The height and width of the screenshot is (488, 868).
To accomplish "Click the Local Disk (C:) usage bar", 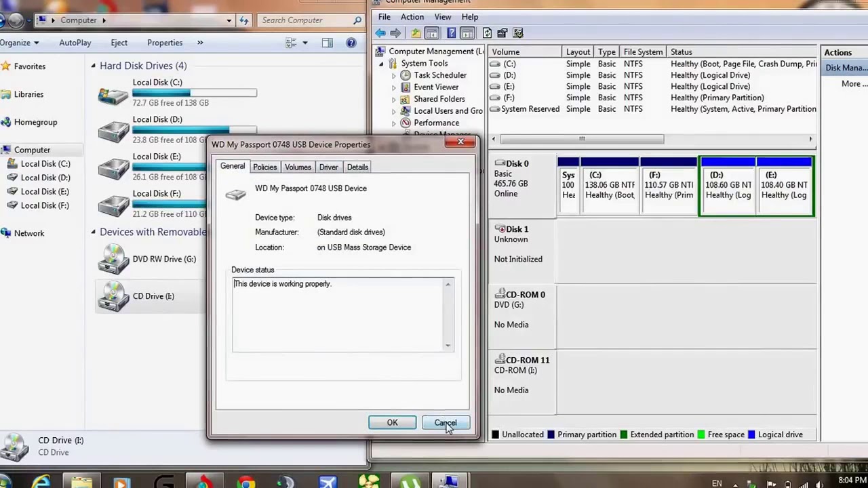I will click(x=195, y=92).
